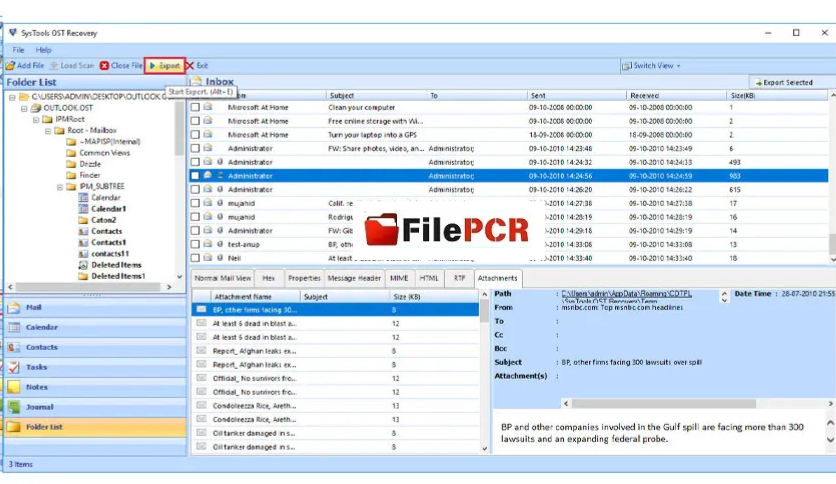
Task: Select the contacts11 tree item
Action: coord(110,254)
